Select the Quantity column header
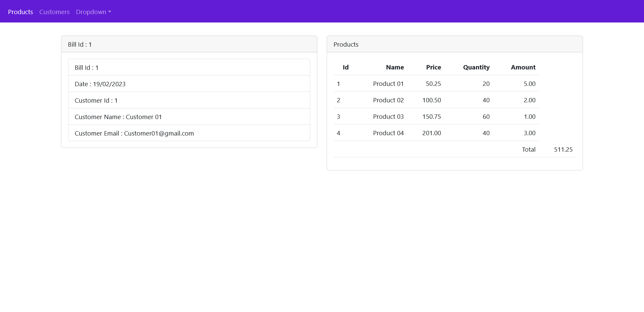 click(x=476, y=67)
